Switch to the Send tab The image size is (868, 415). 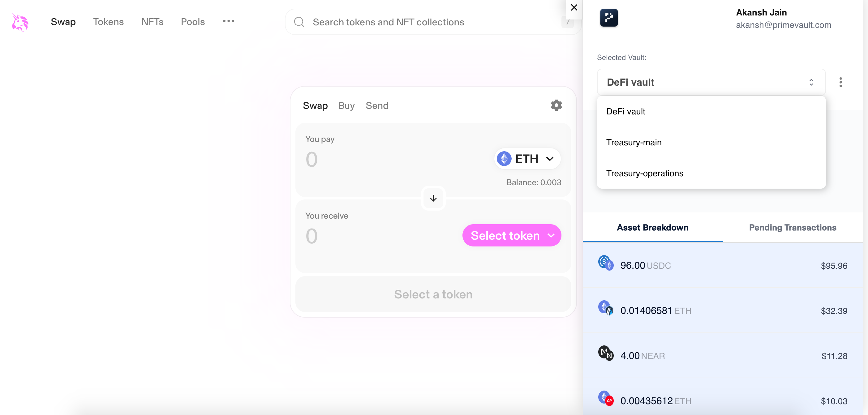[377, 105]
